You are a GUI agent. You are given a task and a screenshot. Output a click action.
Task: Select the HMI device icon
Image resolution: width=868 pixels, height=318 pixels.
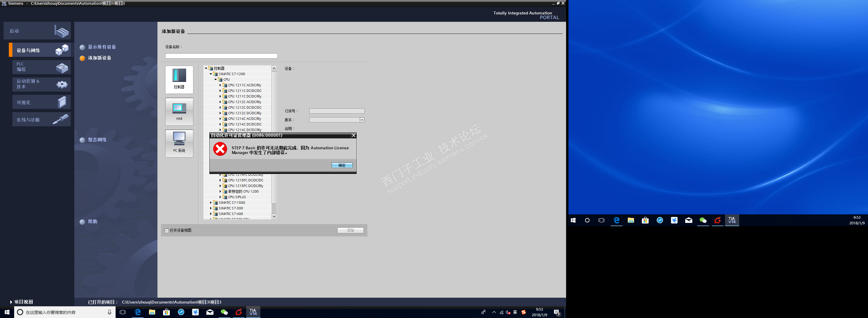coord(179,111)
